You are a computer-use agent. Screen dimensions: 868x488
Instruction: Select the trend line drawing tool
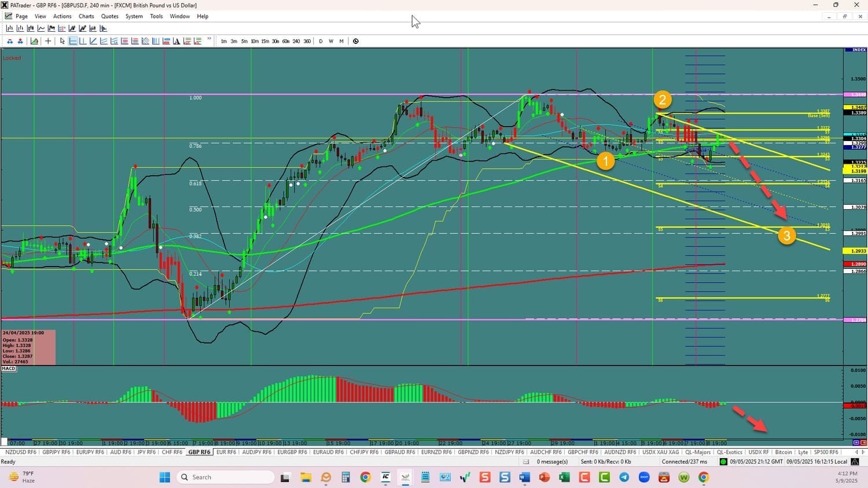[93, 41]
